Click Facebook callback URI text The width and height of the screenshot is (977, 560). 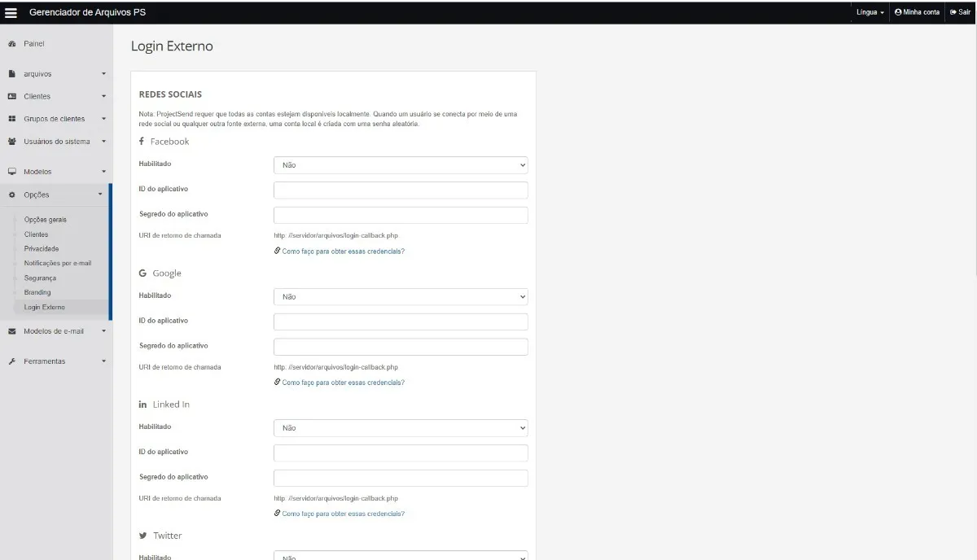click(335, 236)
